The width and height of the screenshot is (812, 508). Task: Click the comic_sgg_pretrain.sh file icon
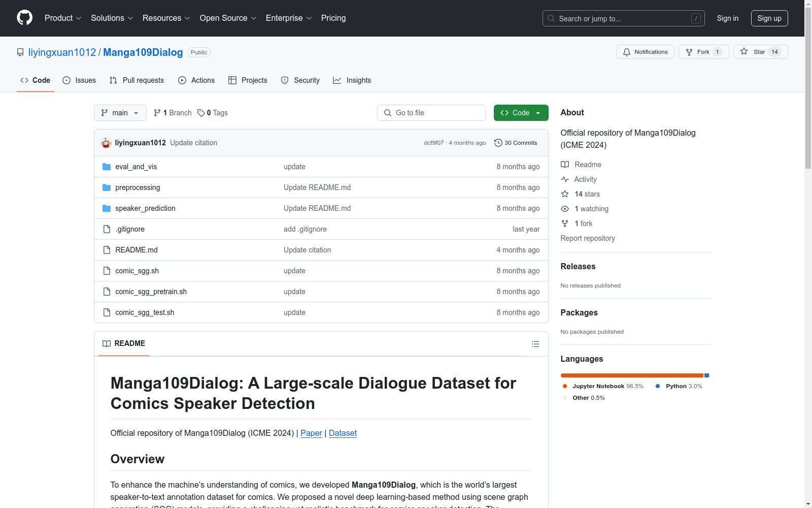[x=107, y=292]
